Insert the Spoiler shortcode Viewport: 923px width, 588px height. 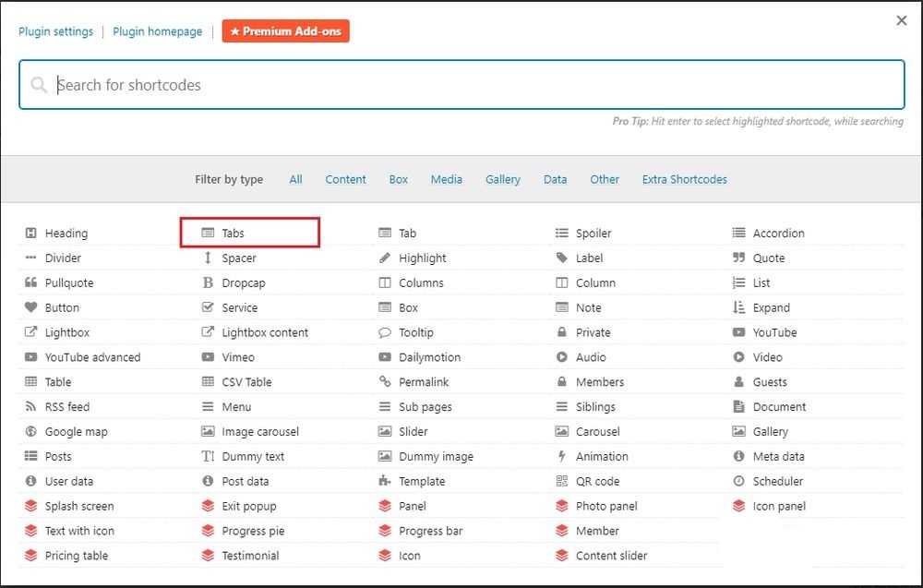point(593,234)
